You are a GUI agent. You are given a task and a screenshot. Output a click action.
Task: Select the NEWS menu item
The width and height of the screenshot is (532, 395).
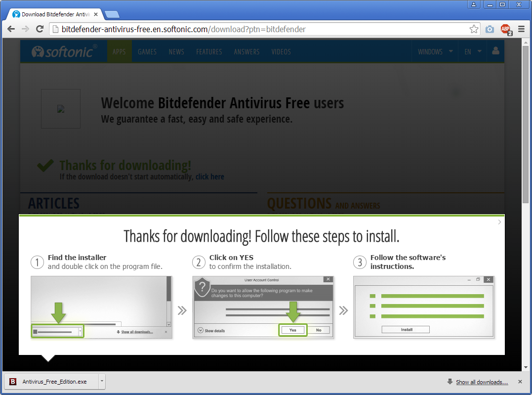[x=176, y=51]
